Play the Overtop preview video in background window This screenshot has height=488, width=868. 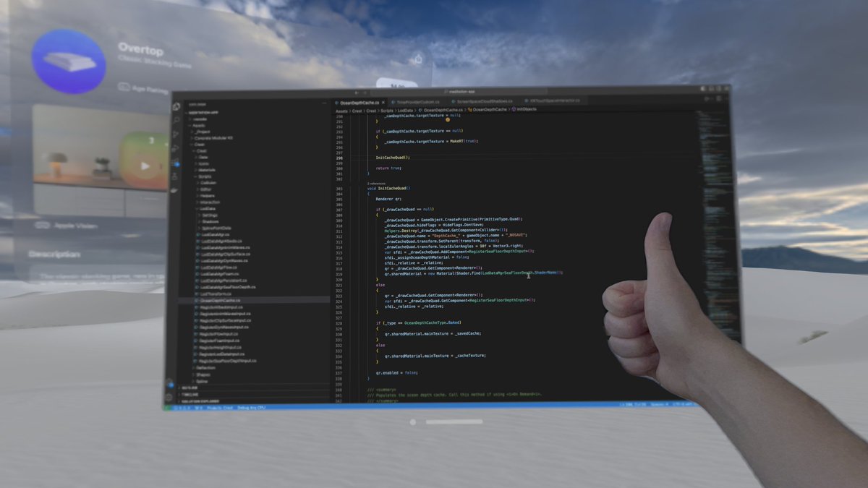pyautogui.click(x=145, y=166)
